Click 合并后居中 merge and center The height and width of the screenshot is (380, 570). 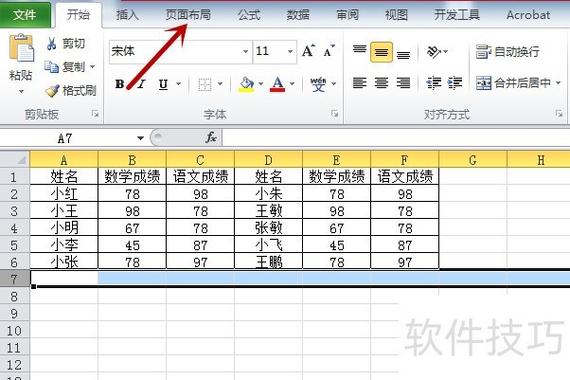[x=514, y=83]
